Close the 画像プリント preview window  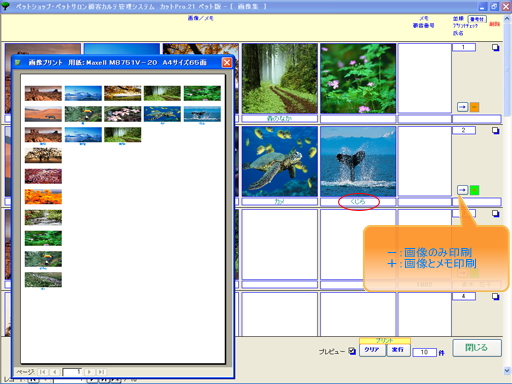(x=227, y=62)
